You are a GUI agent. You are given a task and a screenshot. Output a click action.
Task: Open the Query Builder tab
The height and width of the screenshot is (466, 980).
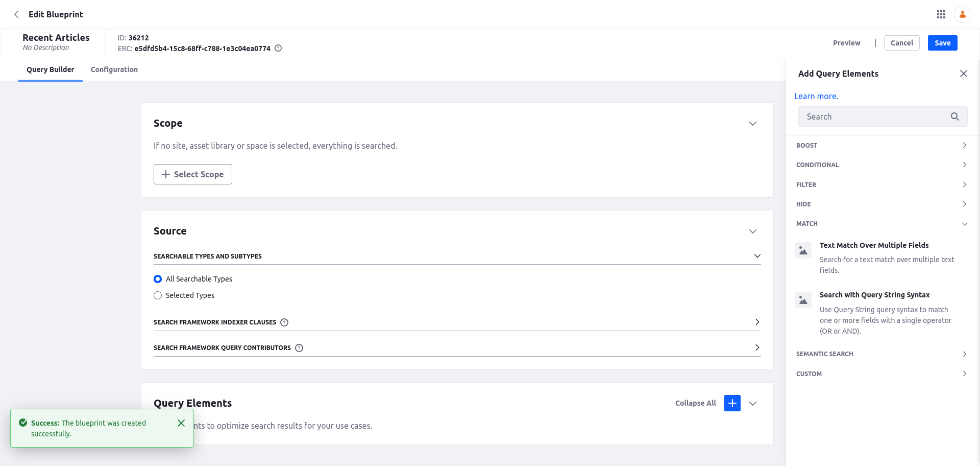[x=50, y=69]
